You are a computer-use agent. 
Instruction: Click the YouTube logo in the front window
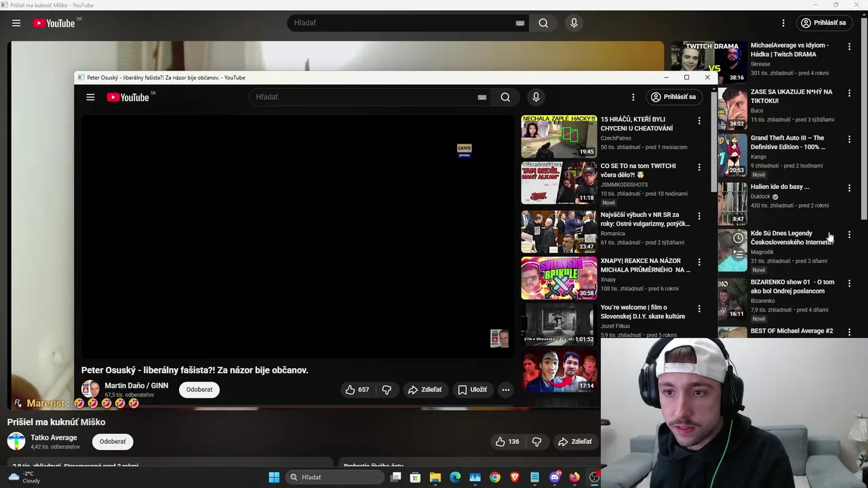pos(128,98)
